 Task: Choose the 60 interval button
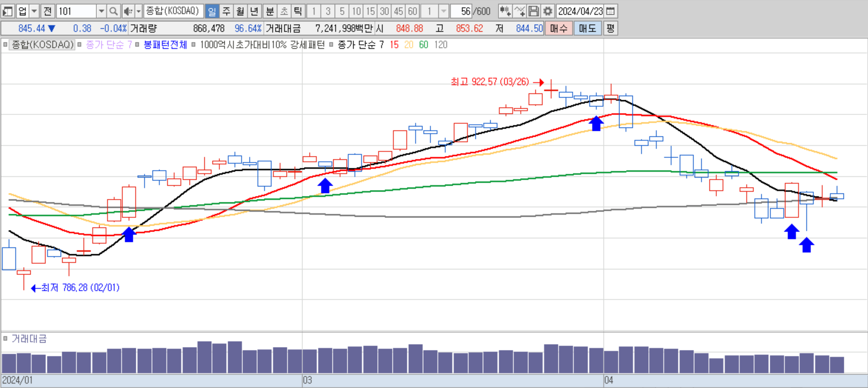pos(413,11)
